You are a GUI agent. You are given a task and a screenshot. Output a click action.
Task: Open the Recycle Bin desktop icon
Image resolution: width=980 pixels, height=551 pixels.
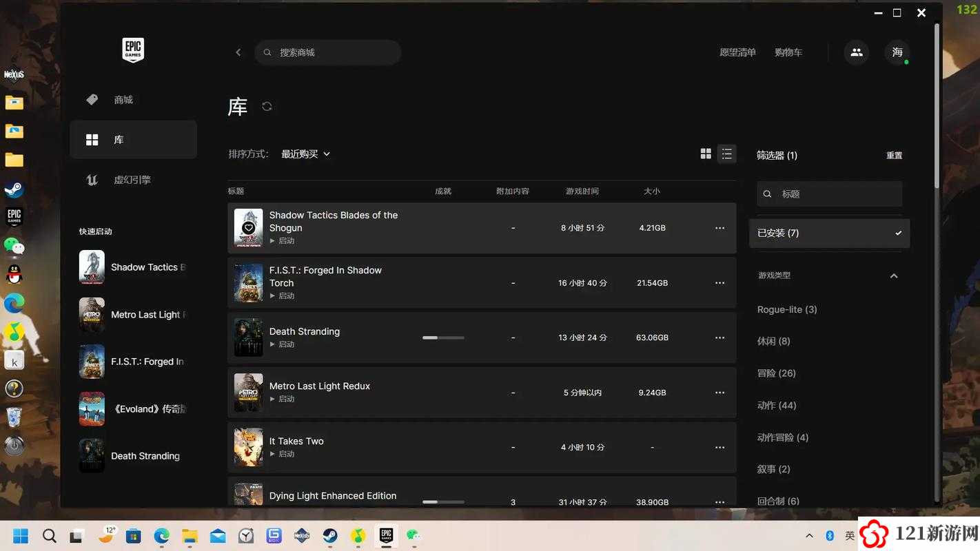click(x=14, y=417)
